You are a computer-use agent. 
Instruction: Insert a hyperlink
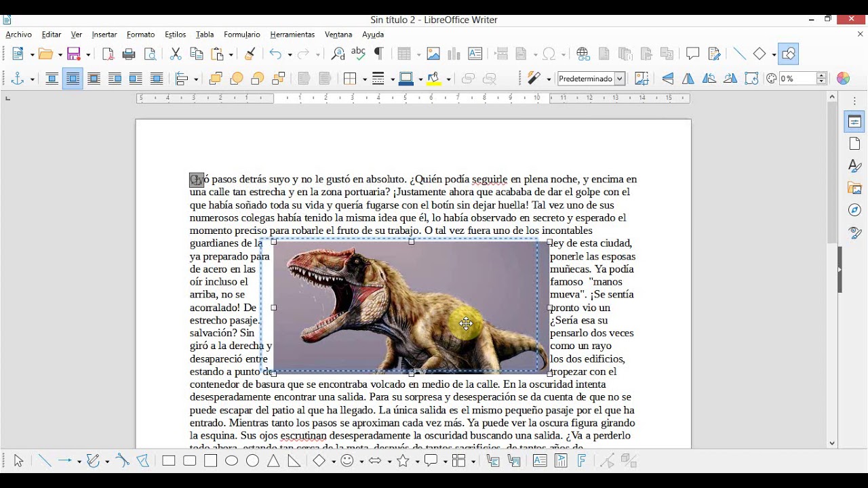coord(583,54)
